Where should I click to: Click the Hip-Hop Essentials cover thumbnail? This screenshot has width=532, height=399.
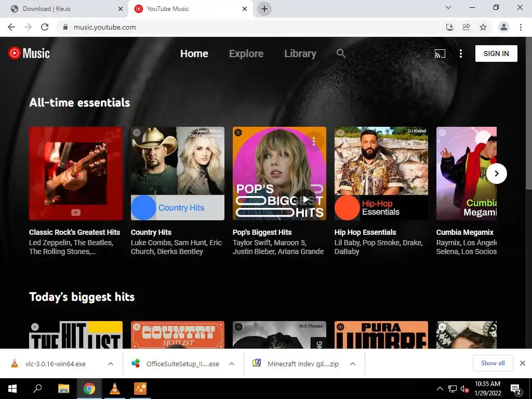pos(381,174)
